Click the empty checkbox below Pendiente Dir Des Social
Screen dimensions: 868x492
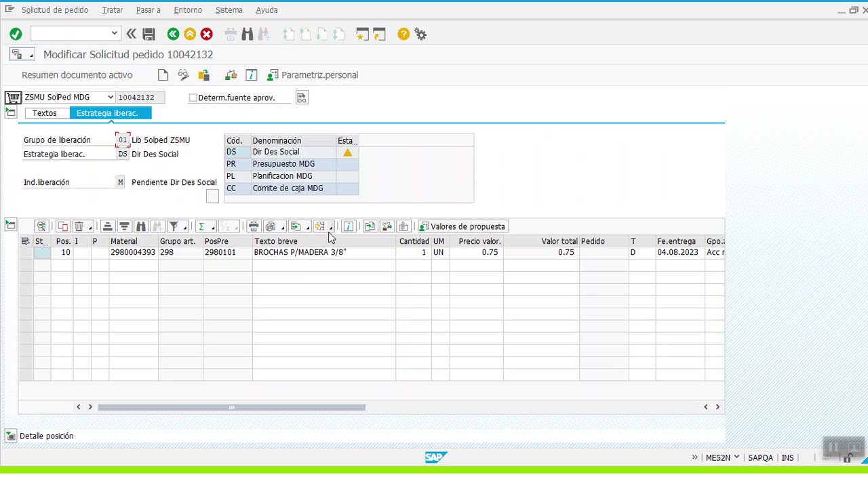click(212, 196)
